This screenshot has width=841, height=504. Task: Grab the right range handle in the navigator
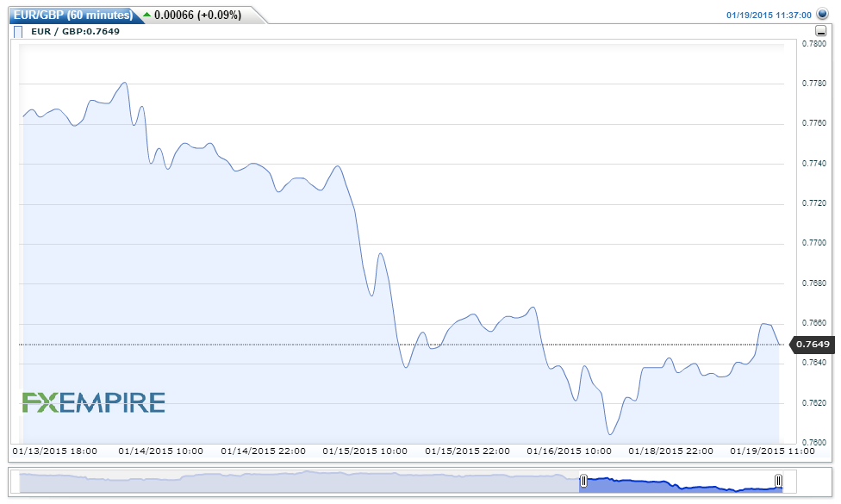[x=778, y=481]
